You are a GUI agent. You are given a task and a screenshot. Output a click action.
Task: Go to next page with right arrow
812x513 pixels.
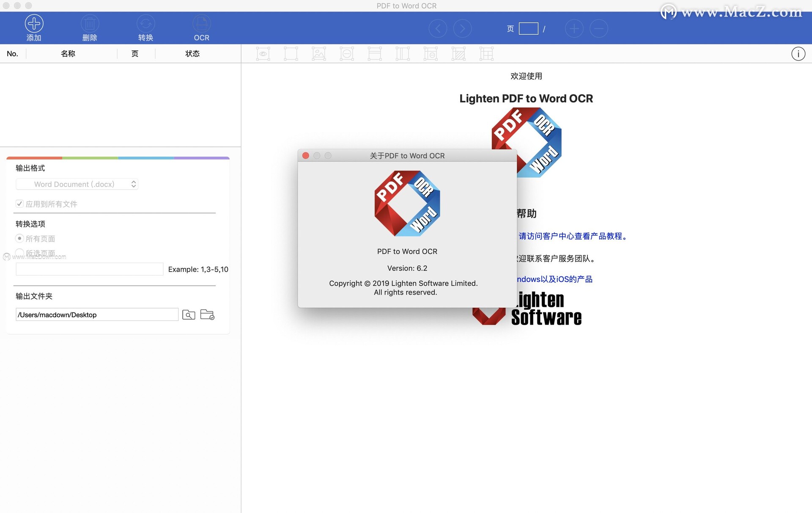(x=462, y=28)
